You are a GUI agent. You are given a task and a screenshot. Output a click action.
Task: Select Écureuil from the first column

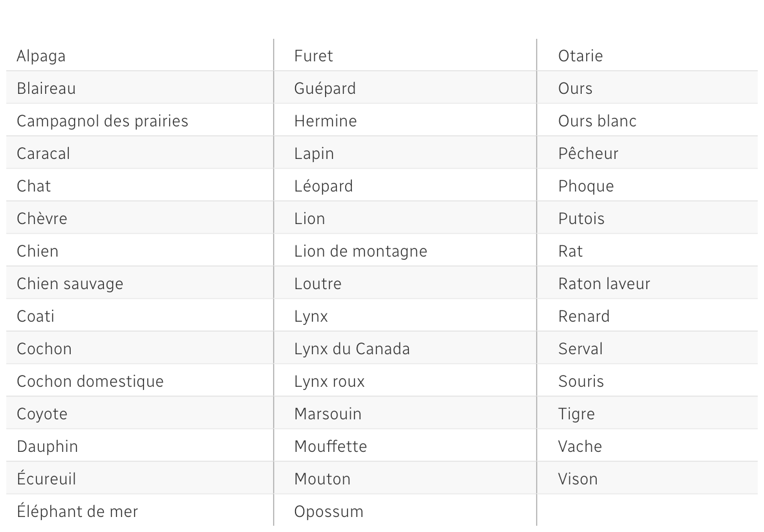[46, 479]
